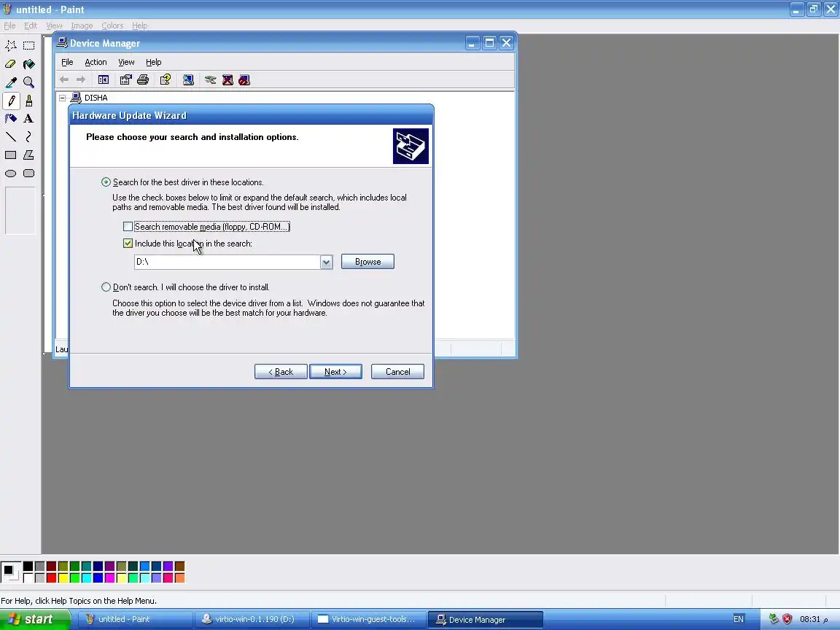Switch to virtio-win-0.1.190 (D:) taskbar window

pos(252,619)
